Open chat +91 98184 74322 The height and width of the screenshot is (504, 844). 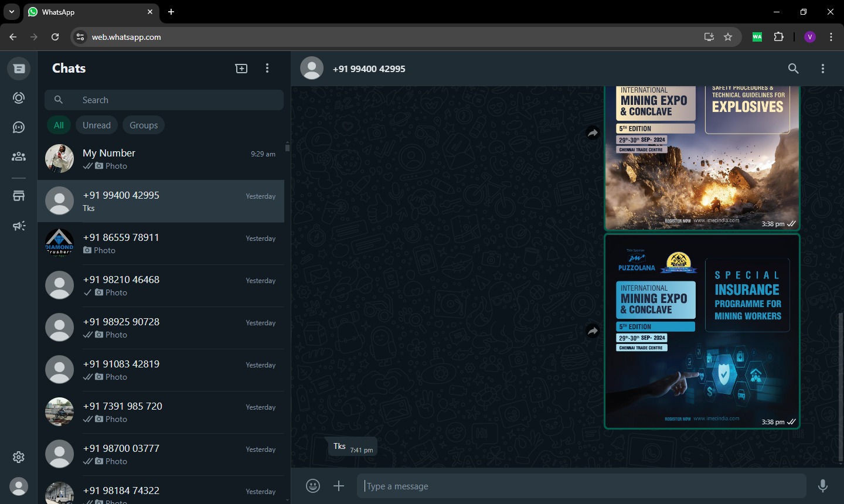pos(161,491)
